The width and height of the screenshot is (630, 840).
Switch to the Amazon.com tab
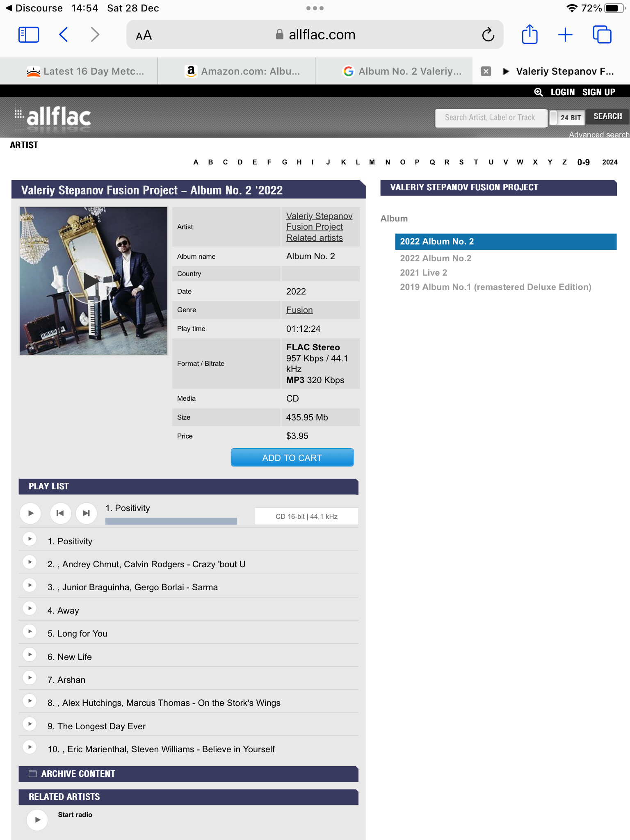tap(242, 71)
